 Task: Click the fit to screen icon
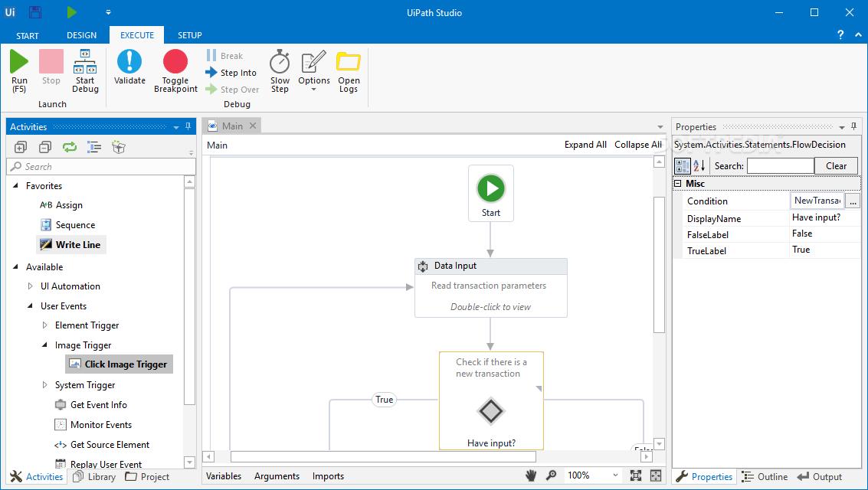(x=636, y=475)
